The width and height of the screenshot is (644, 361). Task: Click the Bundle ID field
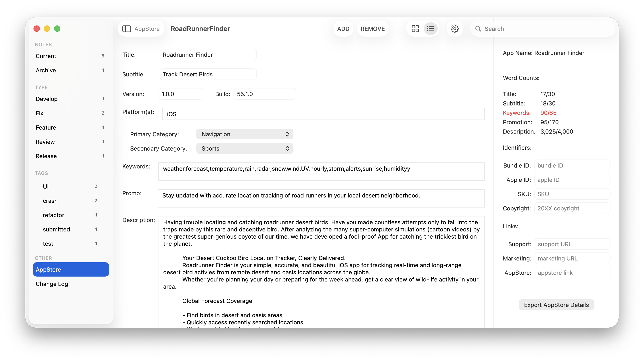click(x=572, y=165)
